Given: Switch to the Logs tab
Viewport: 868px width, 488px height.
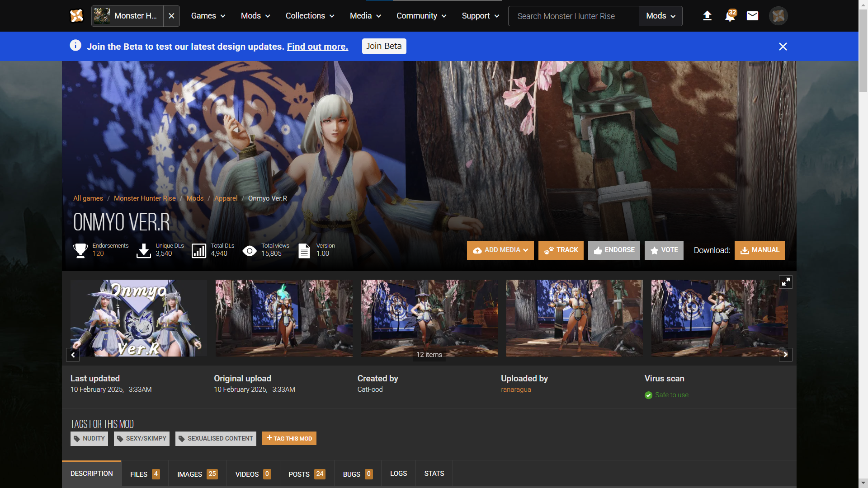Looking at the screenshot, I should (398, 474).
